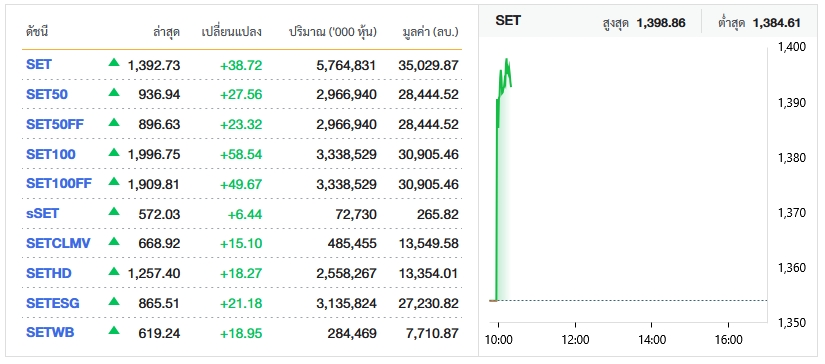
Task: Click the up-arrow icon next to SET100
Action: 114,152
